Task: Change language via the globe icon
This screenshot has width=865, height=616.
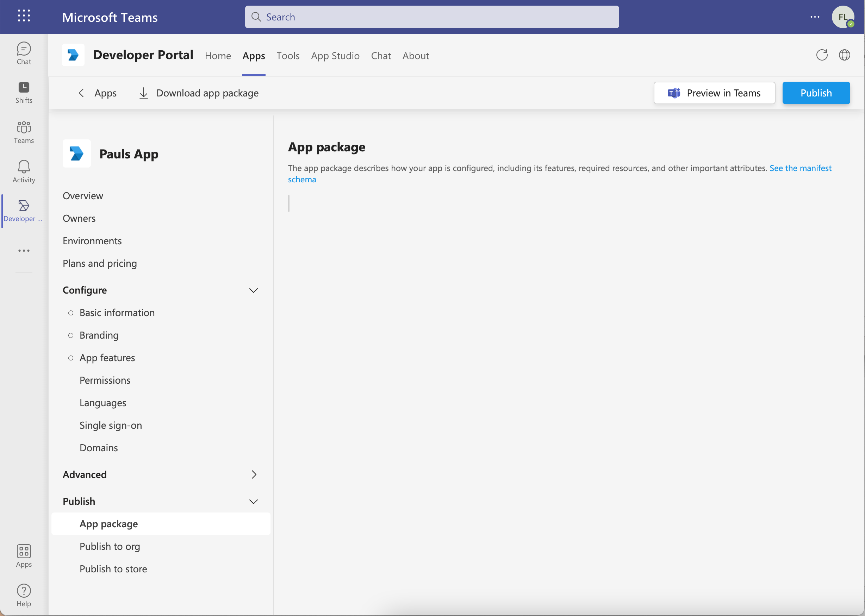Action: pos(845,55)
